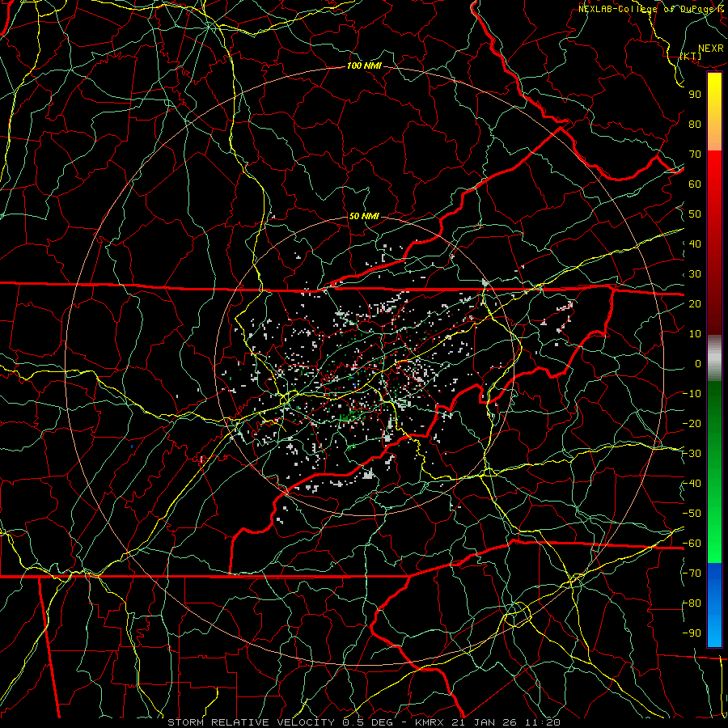The width and height of the screenshot is (728, 728).
Task: Click the -50 value on velocity scale
Action: pyautogui.click(x=692, y=514)
